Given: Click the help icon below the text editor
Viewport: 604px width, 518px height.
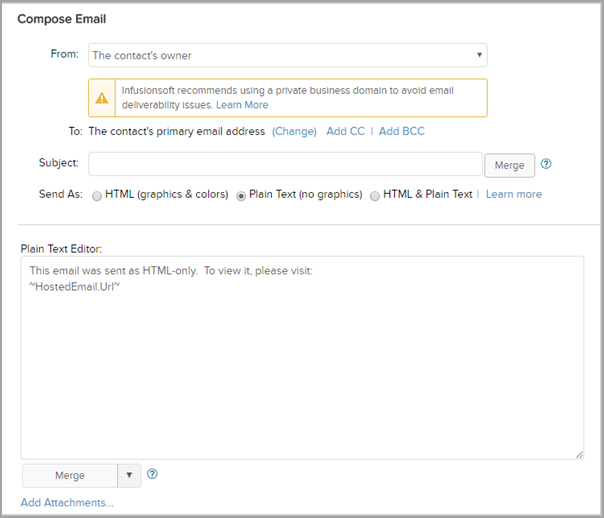Looking at the screenshot, I should pyautogui.click(x=153, y=475).
